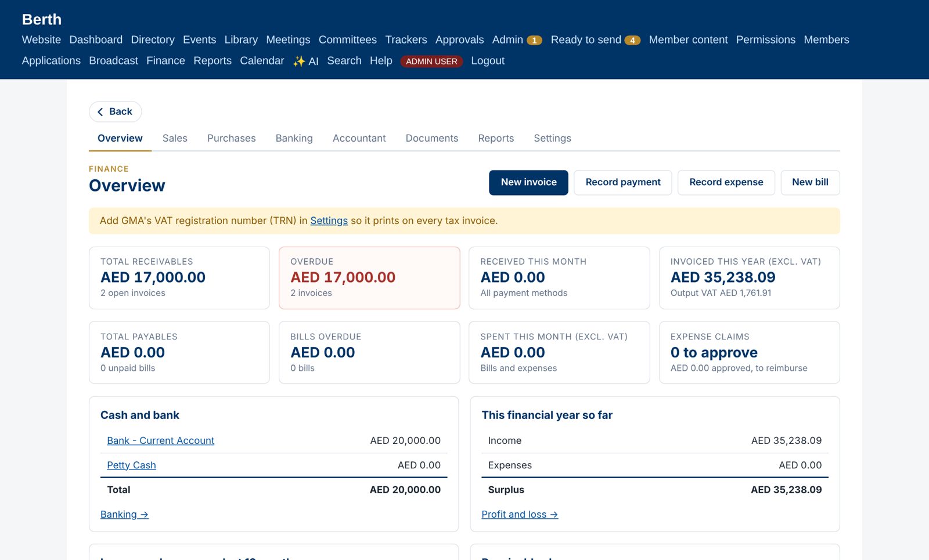Switch to the finance Settings tab
The image size is (929, 560).
pos(553,138)
